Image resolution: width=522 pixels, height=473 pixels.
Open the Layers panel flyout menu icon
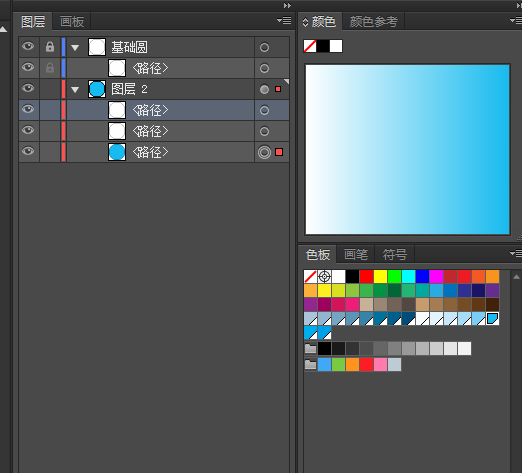pyautogui.click(x=284, y=21)
